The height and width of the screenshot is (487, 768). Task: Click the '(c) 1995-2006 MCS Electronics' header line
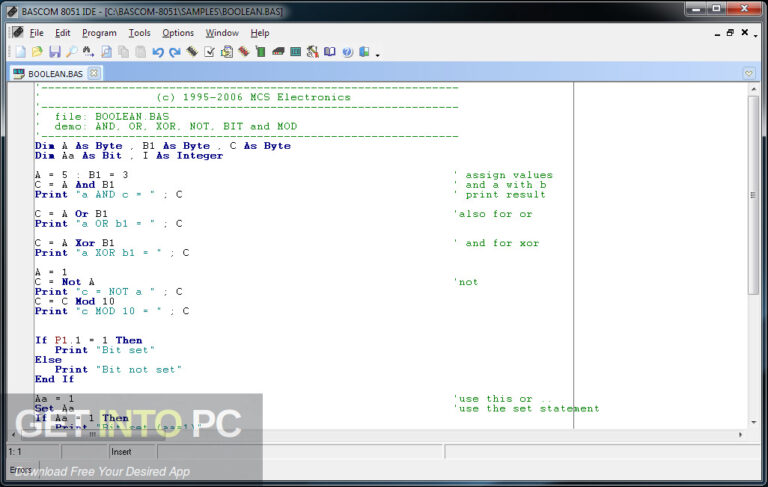(254, 97)
